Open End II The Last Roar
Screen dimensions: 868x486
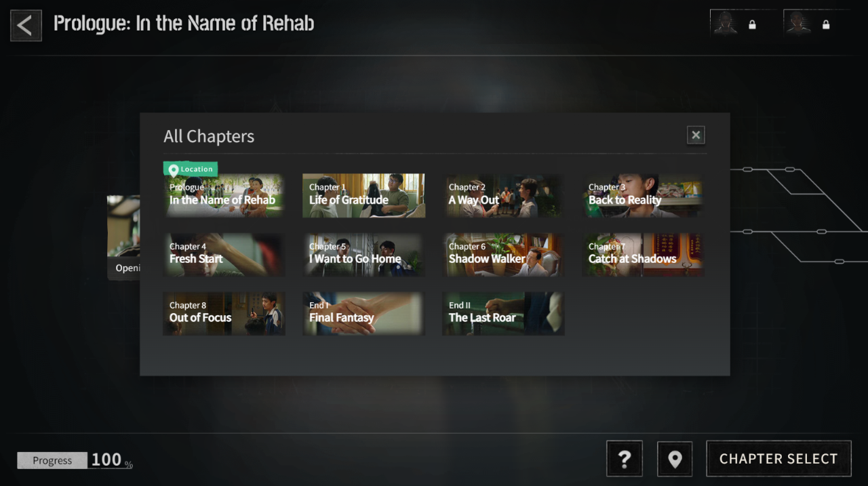(x=503, y=314)
